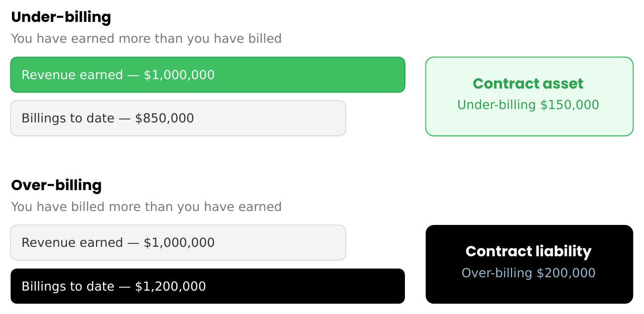Select the Billings to date $850,000 bar
The height and width of the screenshot is (314, 644).
click(178, 118)
